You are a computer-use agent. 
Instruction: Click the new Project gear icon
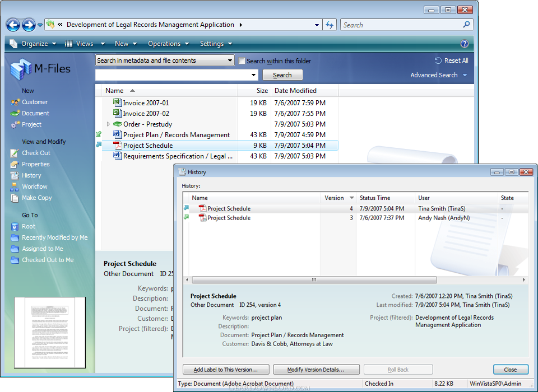click(x=15, y=125)
